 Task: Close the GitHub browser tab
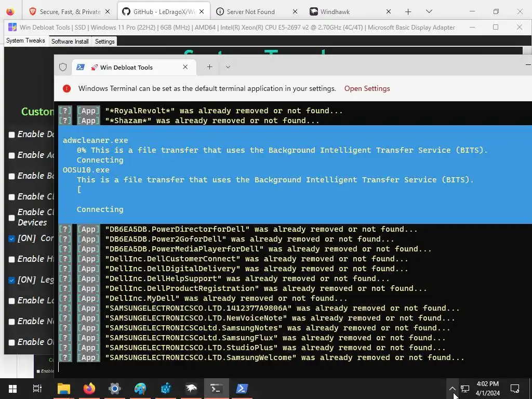pos(202,11)
